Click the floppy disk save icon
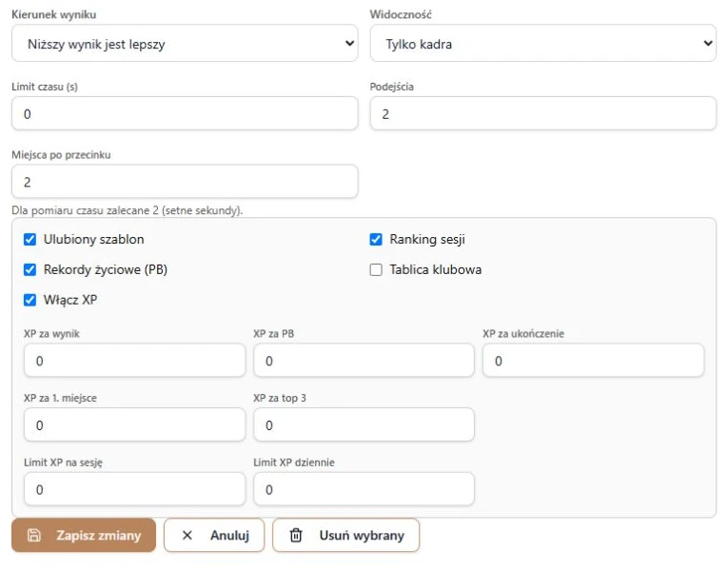Image resolution: width=728 pixels, height=571 pixels. click(34, 535)
